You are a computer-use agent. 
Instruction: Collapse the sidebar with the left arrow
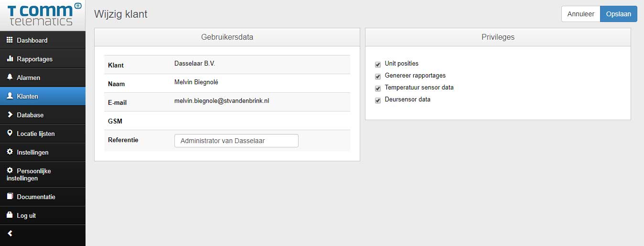10,234
